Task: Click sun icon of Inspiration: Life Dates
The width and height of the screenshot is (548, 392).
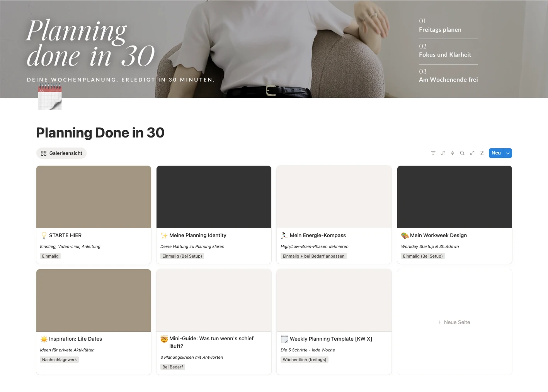Action: (44, 339)
